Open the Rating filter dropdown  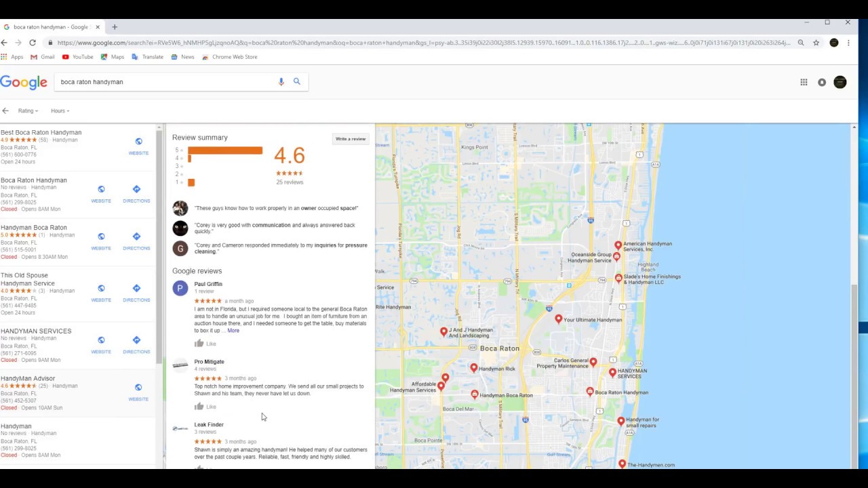click(28, 110)
